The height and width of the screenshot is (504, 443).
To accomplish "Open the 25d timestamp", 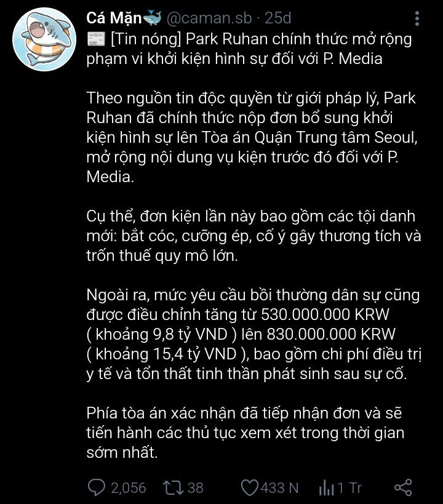I will pyautogui.click(x=277, y=18).
